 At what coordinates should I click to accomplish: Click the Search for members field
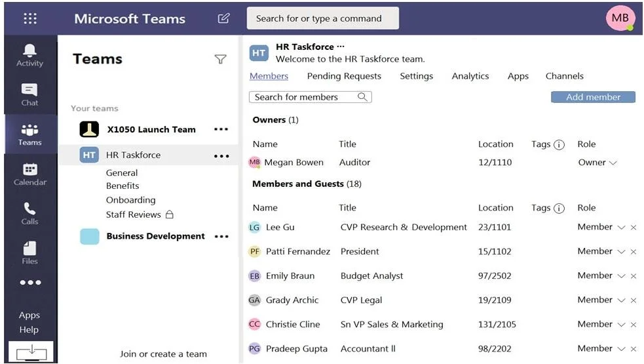[x=310, y=97]
